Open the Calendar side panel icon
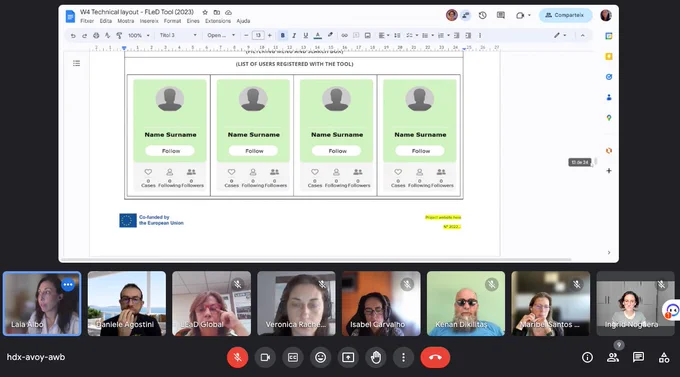The width and height of the screenshot is (680, 377). click(x=609, y=36)
